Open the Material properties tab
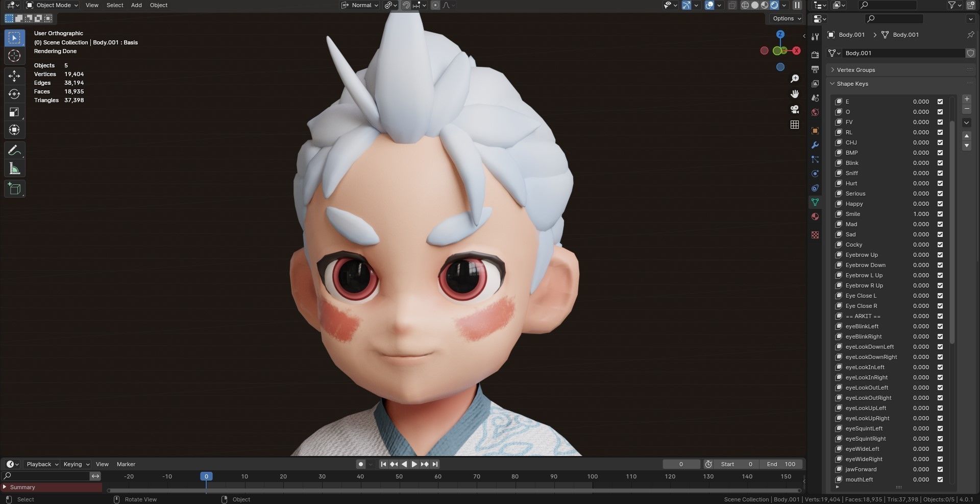 (x=815, y=217)
